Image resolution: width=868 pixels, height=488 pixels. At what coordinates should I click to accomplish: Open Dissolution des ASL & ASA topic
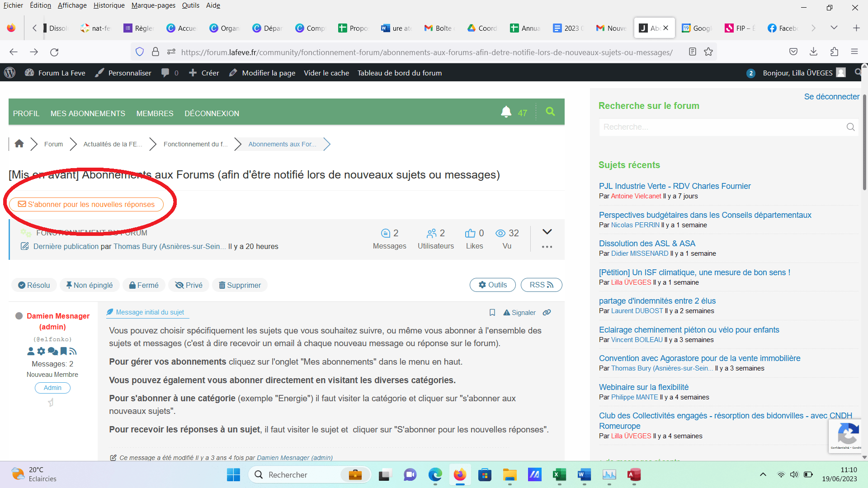647,244
